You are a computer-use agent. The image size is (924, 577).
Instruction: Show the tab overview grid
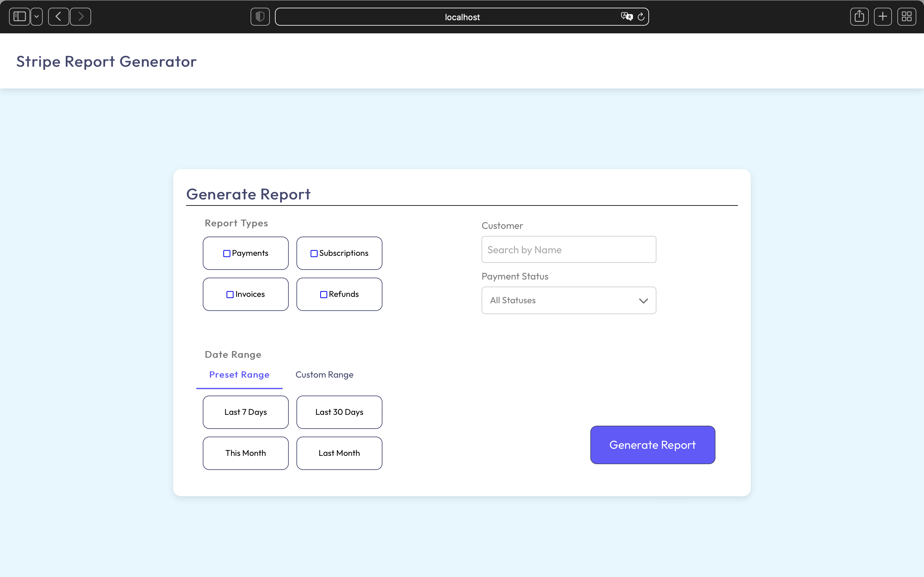point(907,16)
